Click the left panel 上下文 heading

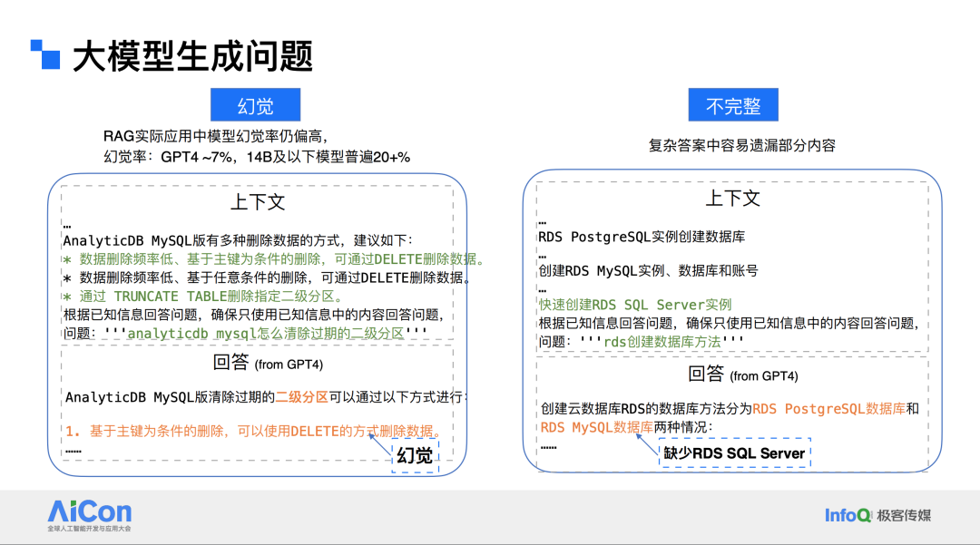(x=258, y=201)
